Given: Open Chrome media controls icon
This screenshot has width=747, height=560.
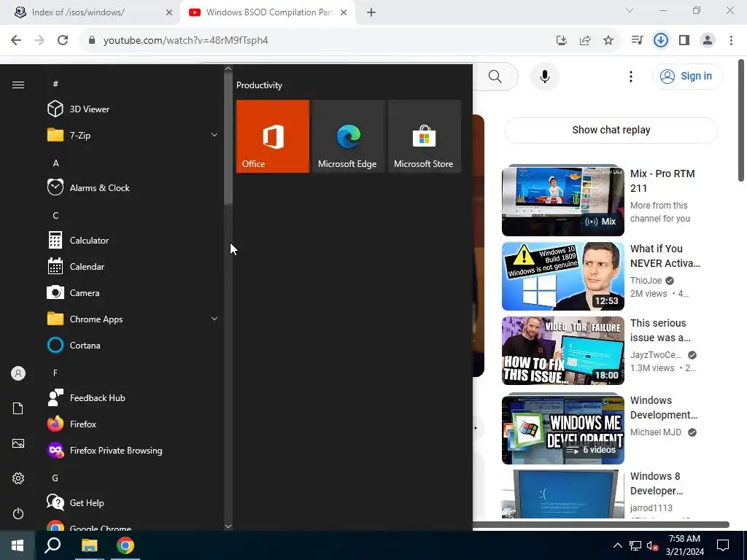Looking at the screenshot, I should pos(637,40).
